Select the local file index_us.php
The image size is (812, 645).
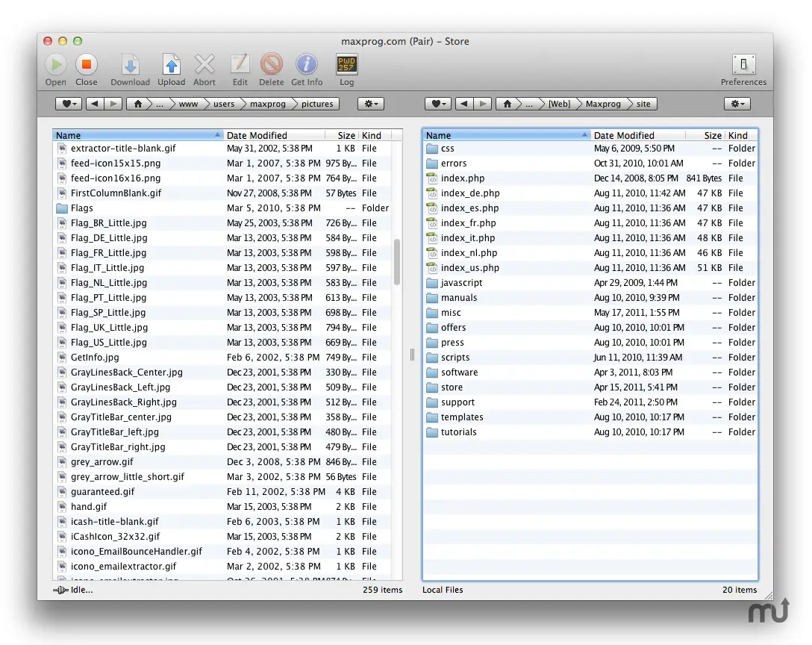click(590, 268)
